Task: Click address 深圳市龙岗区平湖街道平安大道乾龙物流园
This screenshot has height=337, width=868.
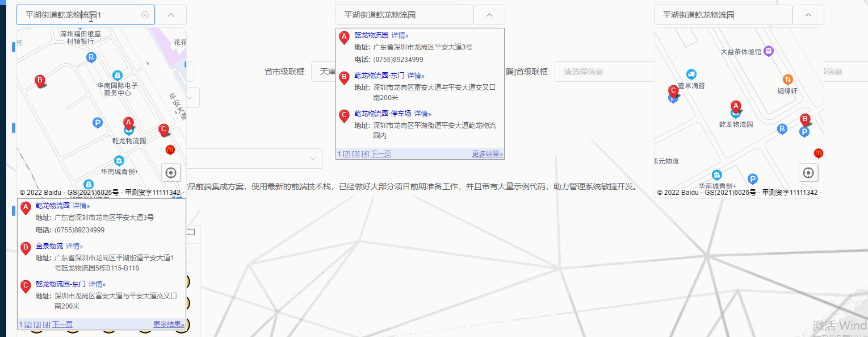Action: pos(434,126)
